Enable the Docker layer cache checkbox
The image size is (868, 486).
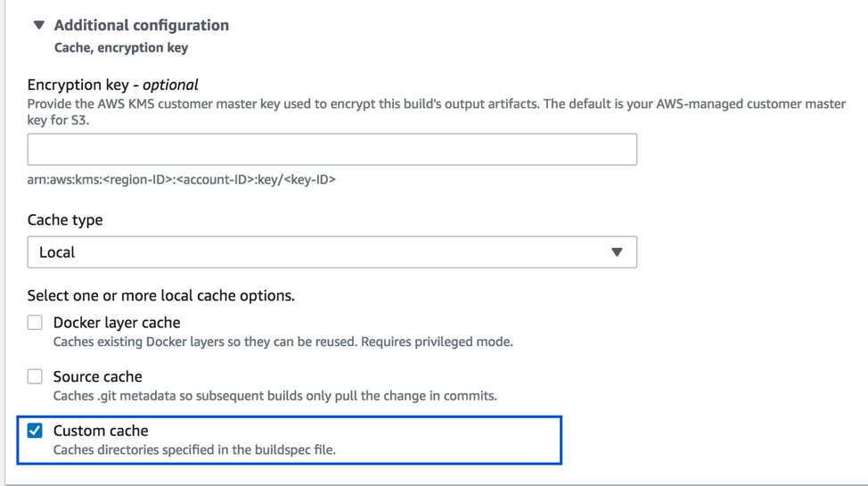coord(35,323)
